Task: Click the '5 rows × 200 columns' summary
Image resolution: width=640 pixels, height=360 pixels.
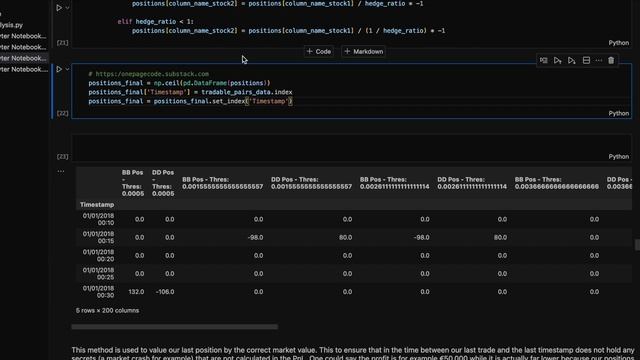Action: 107,311
